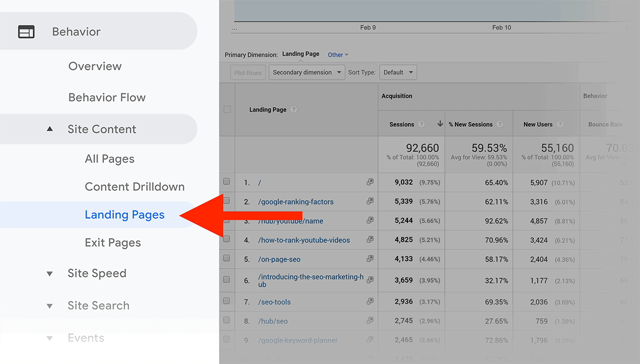Open the Content Drilldown report
Image resolution: width=640 pixels, height=364 pixels.
(x=134, y=187)
